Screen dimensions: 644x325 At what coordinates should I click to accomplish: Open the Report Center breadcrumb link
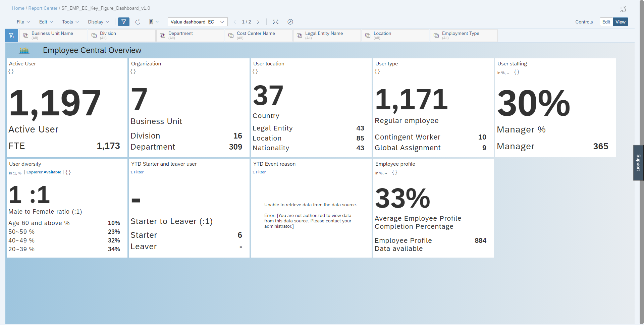43,8
